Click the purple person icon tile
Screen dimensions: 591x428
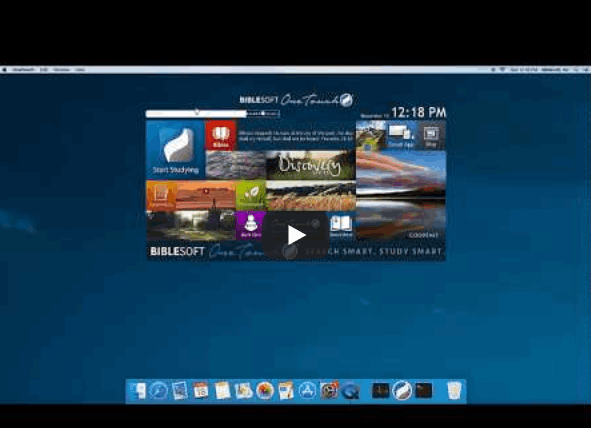[250, 225]
